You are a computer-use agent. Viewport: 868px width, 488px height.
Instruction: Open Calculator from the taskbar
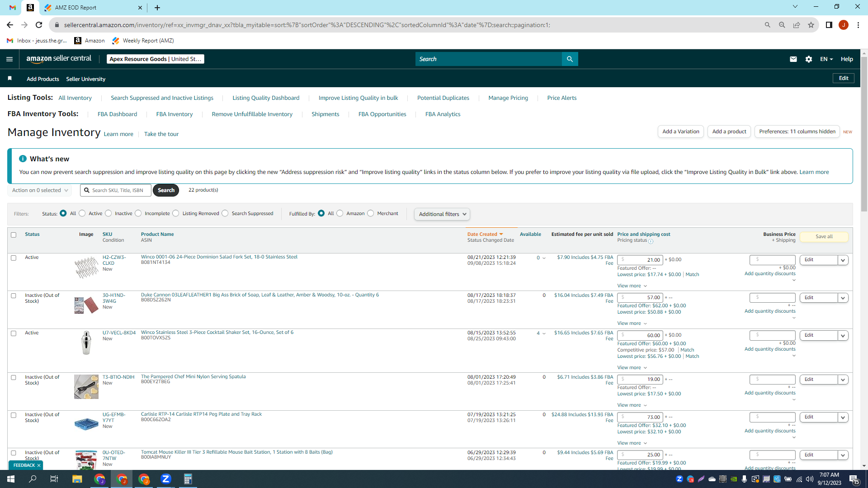[x=188, y=479]
